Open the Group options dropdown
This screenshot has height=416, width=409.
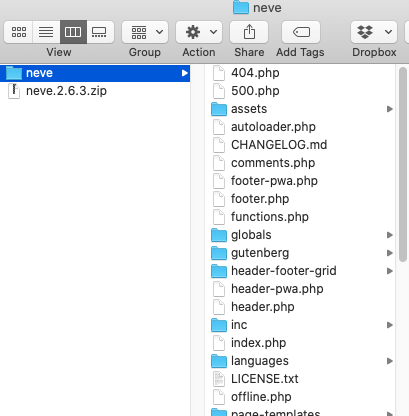(x=145, y=32)
